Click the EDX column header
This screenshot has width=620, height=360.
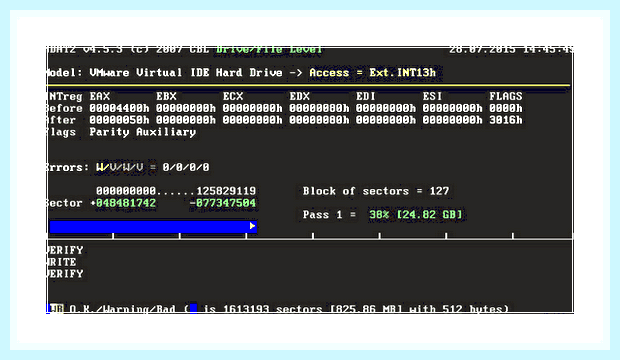tap(299, 96)
